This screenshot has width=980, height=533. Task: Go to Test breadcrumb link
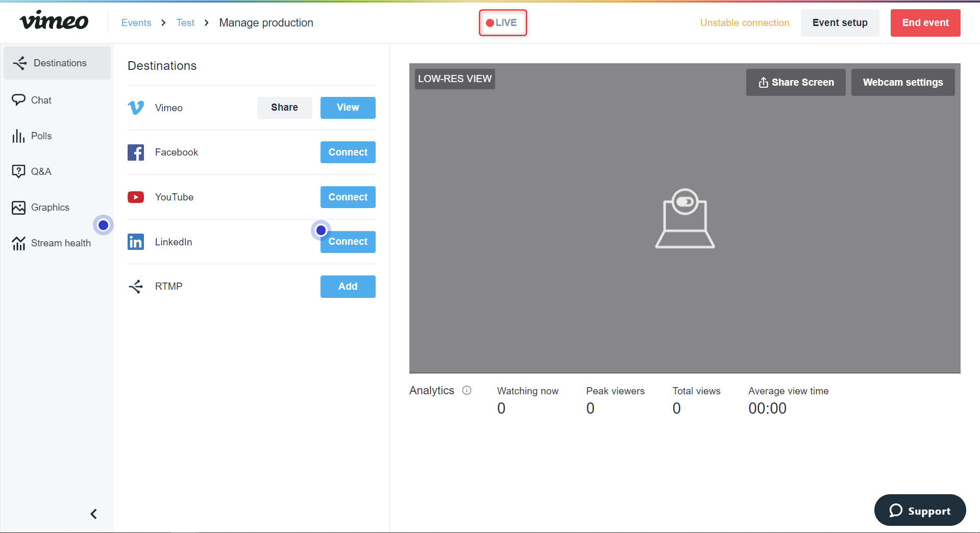click(185, 23)
